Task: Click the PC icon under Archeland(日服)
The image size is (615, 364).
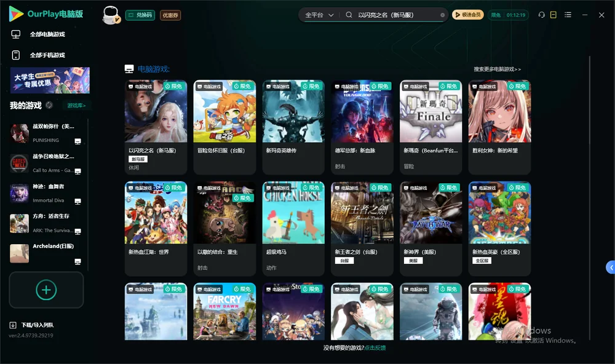Action: [x=77, y=262]
